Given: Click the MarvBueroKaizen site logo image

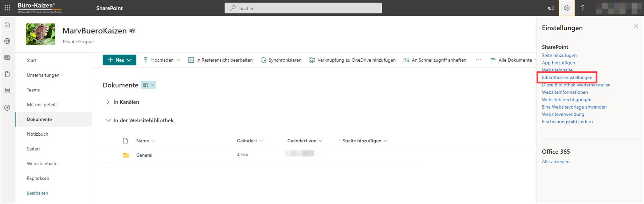Looking at the screenshot, I should coord(40,34).
